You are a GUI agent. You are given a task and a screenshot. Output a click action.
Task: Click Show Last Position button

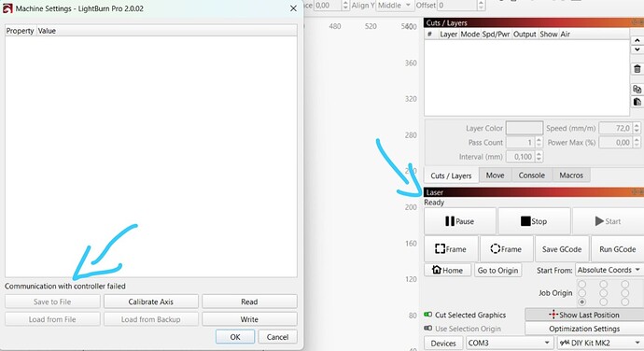point(584,315)
